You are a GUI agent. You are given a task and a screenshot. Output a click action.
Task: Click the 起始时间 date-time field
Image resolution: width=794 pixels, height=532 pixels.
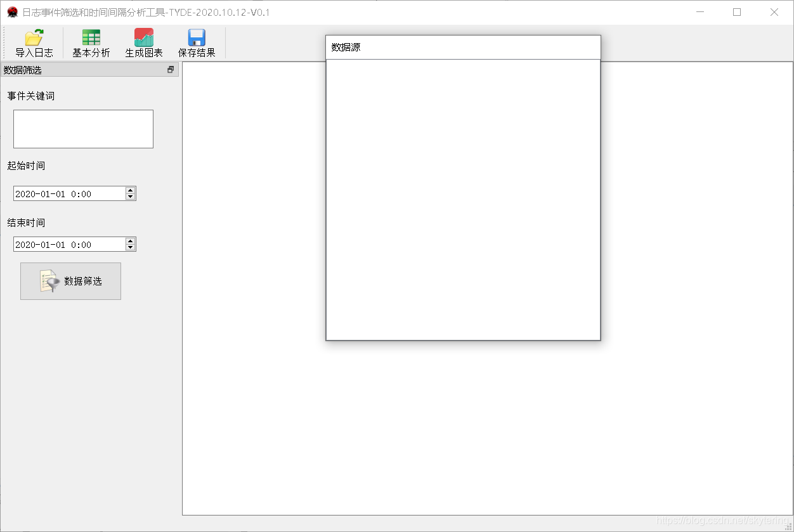(x=69, y=193)
